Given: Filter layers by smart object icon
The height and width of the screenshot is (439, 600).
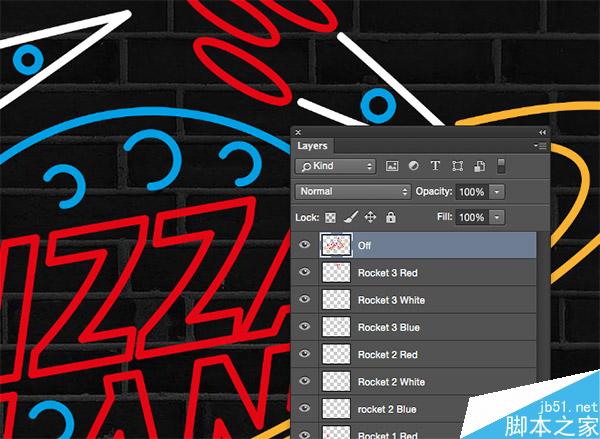Looking at the screenshot, I should tap(479, 166).
